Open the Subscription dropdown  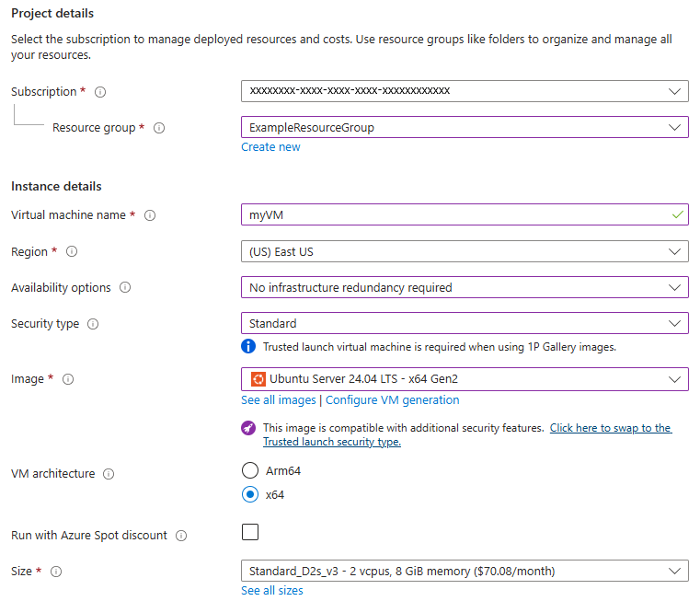(x=465, y=91)
